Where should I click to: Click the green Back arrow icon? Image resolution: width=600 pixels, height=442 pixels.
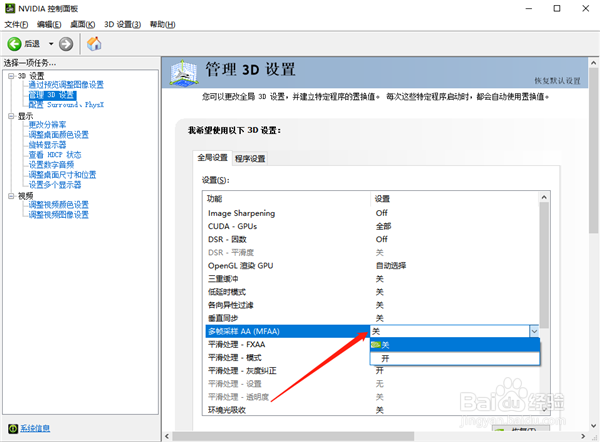click(x=14, y=44)
